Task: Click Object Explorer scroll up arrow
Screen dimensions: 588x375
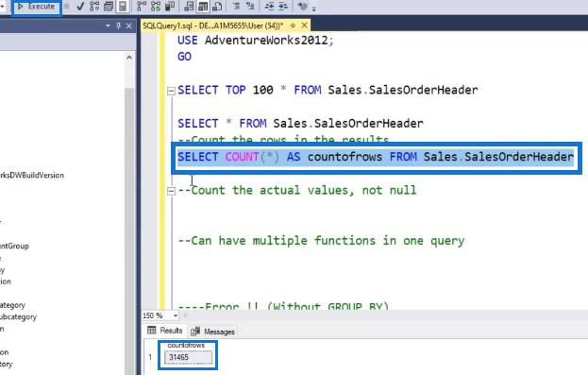Action: coord(129,58)
